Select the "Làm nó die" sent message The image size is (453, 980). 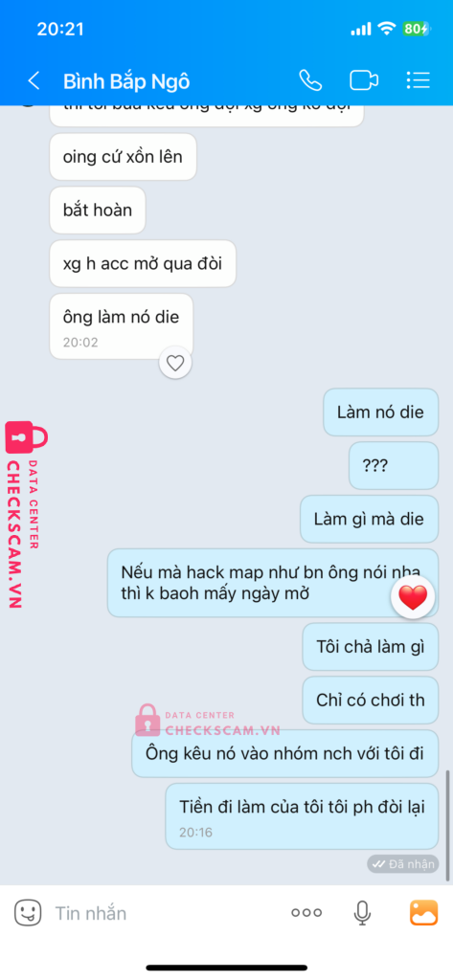tap(380, 412)
